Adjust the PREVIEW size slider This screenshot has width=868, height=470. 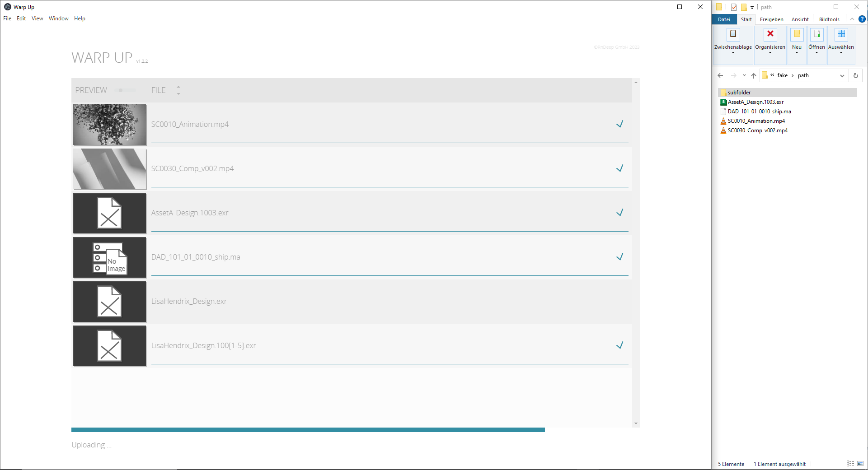point(121,90)
